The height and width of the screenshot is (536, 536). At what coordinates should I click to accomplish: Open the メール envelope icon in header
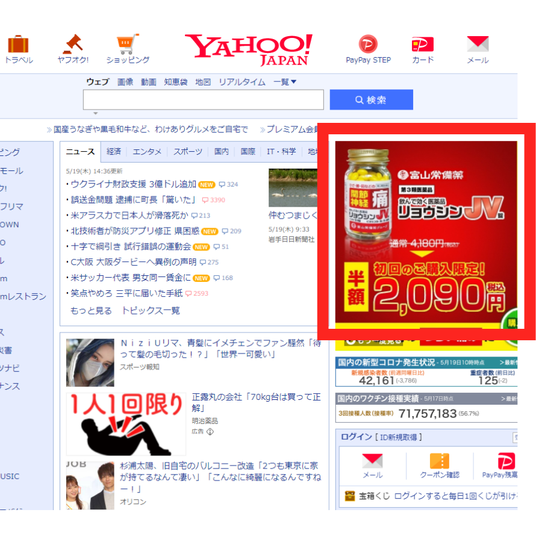(x=478, y=44)
